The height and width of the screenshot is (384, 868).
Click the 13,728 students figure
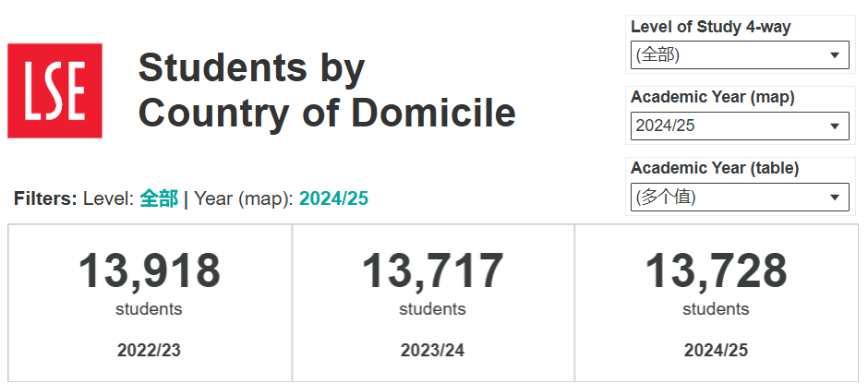(x=716, y=271)
